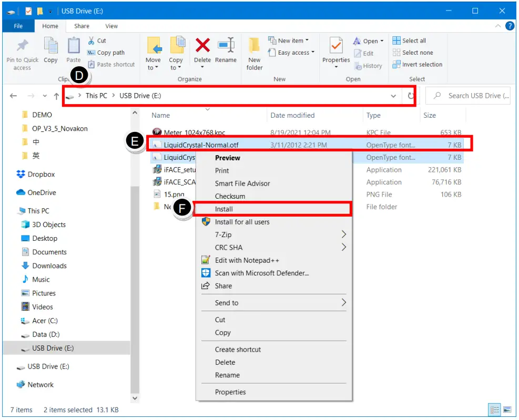Click This PC in the address bar
Viewport: 519px width, 420px height.
[96, 96]
